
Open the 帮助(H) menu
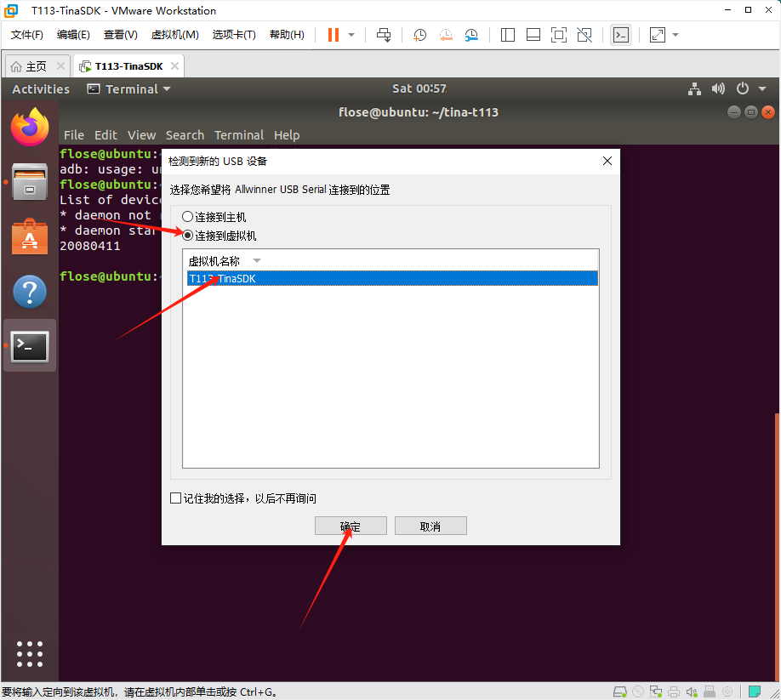[x=287, y=35]
